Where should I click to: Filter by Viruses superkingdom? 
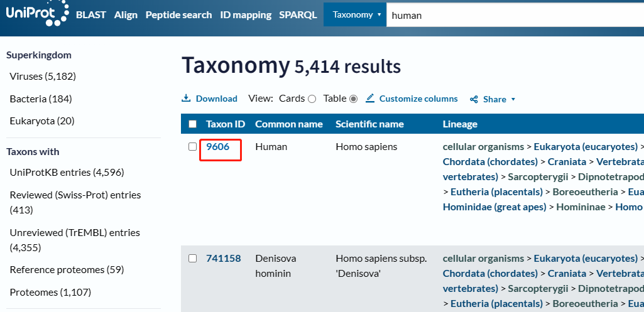tap(43, 77)
